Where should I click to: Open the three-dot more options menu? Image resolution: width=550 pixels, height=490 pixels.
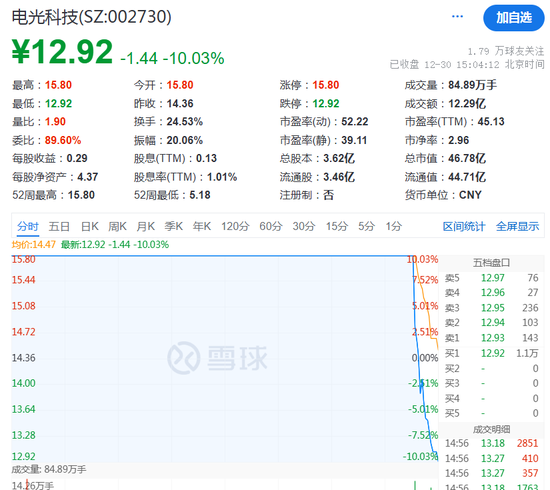457,16
